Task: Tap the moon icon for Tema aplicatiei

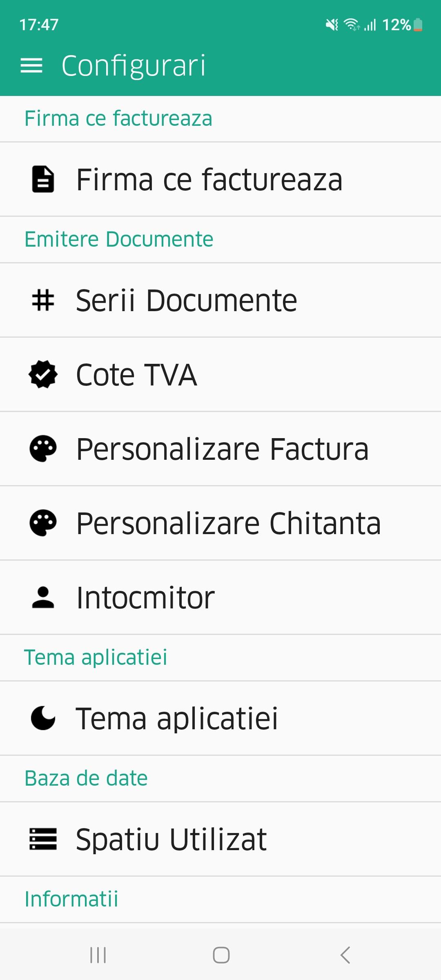Action: click(x=43, y=718)
